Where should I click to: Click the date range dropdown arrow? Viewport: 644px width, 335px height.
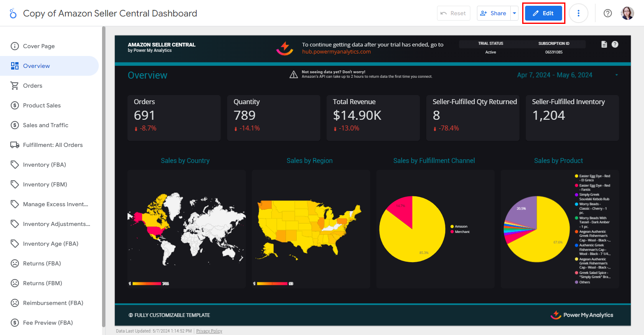click(616, 75)
